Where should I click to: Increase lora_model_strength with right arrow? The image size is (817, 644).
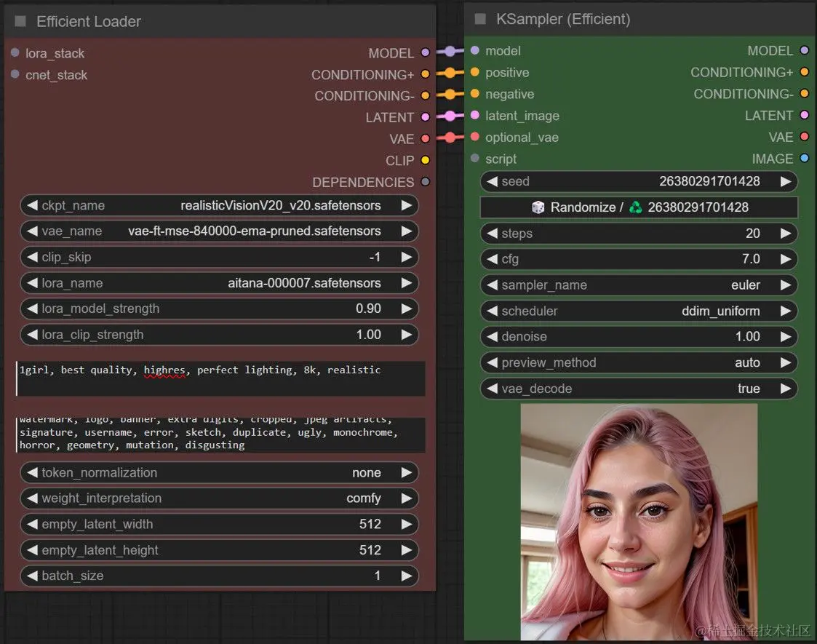(407, 309)
